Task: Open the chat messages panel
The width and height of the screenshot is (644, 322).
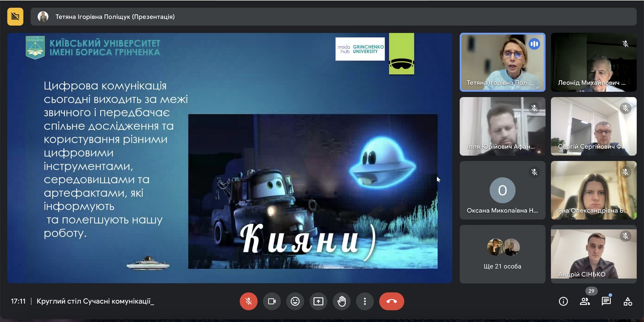Action: (606, 301)
